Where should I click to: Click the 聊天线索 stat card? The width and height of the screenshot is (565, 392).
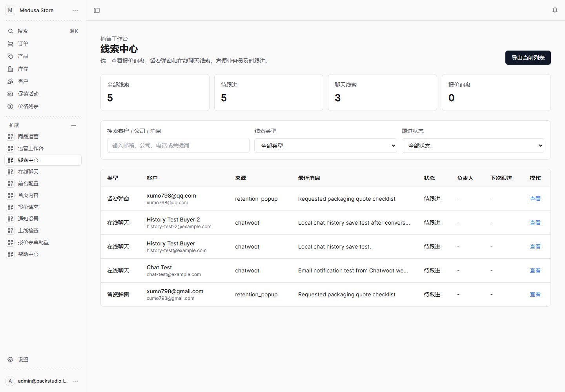coord(383,93)
